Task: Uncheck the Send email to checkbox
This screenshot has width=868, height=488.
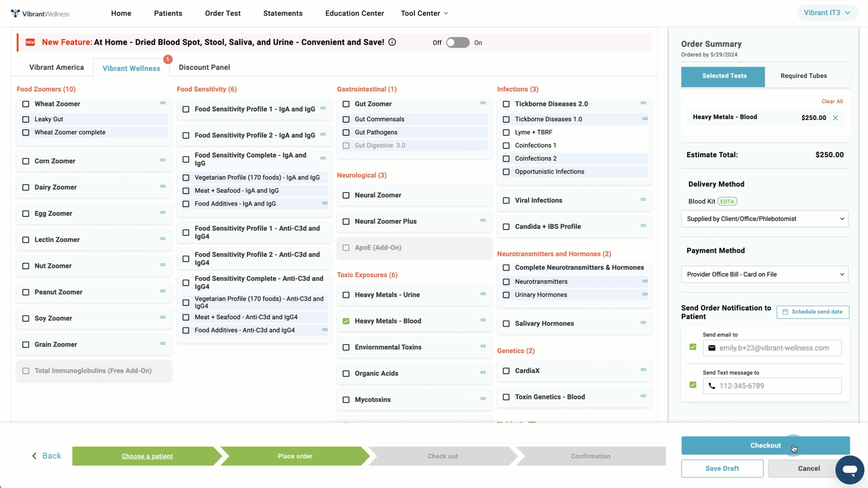Action: tap(693, 347)
